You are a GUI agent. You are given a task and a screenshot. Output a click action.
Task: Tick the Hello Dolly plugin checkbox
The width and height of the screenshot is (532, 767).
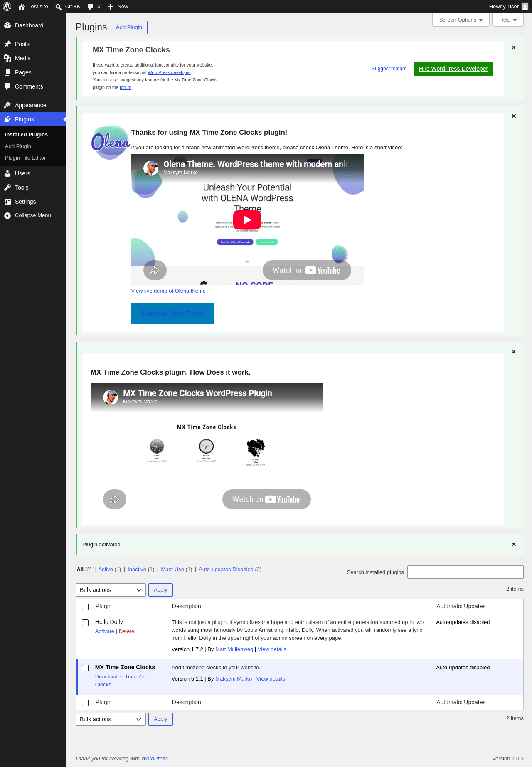[85, 622]
